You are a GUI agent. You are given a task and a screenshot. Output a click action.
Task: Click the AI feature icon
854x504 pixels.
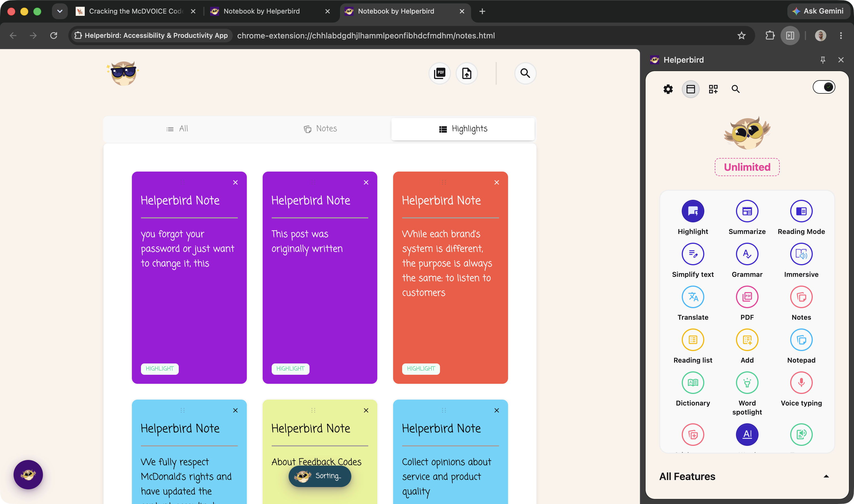click(747, 434)
